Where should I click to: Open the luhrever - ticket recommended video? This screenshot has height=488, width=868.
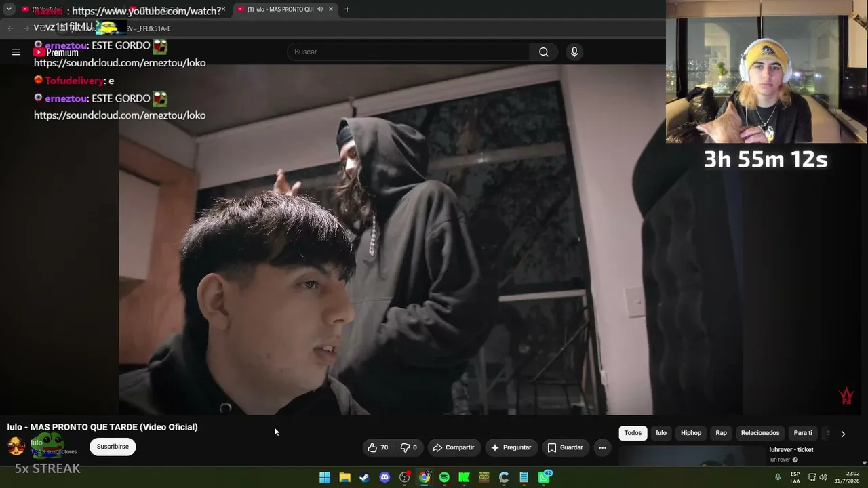(791, 449)
